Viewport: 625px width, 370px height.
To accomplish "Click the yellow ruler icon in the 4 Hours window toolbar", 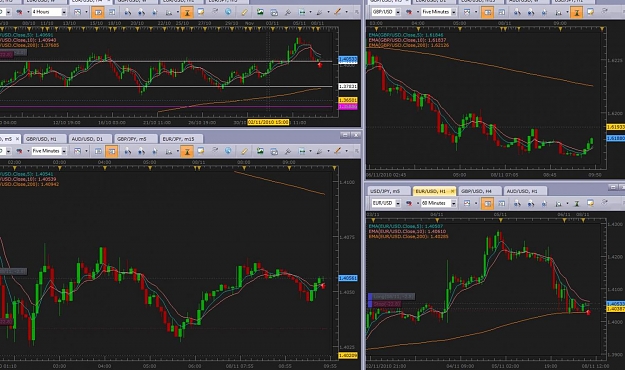I will pyautogui.click(x=244, y=12).
